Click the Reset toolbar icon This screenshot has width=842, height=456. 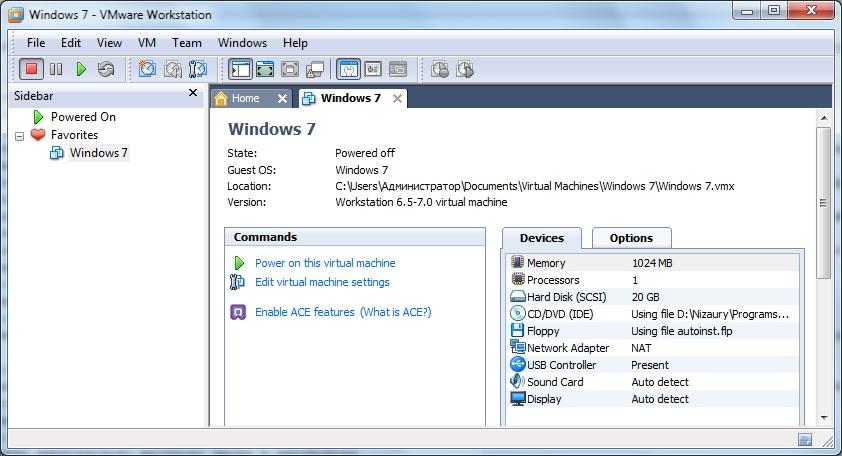[x=106, y=69]
